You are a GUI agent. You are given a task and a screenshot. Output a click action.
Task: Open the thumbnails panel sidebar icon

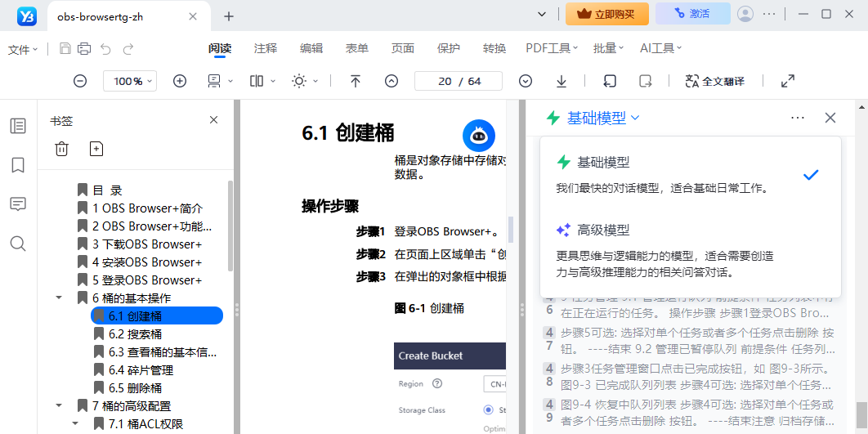[x=18, y=126]
